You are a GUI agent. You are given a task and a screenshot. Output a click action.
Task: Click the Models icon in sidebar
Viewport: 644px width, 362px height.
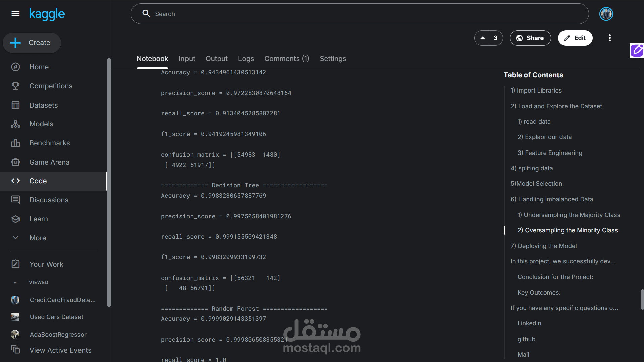pyautogui.click(x=15, y=124)
